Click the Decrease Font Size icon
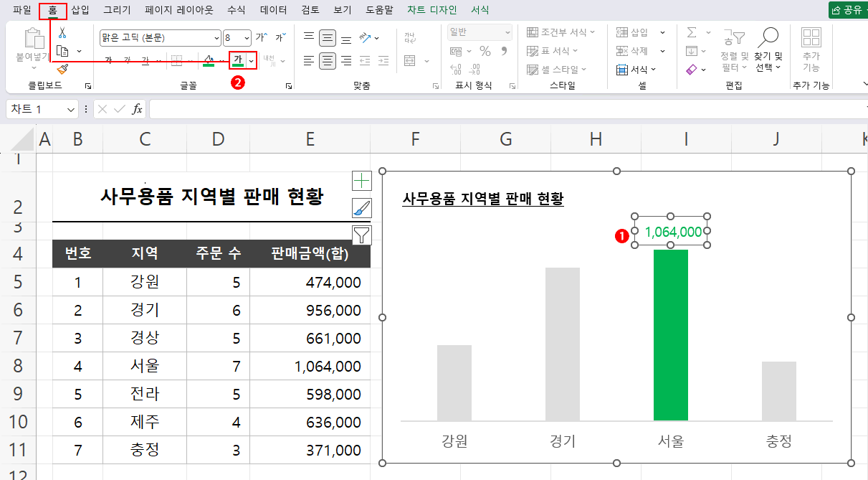The height and width of the screenshot is (480, 868). 280,37
